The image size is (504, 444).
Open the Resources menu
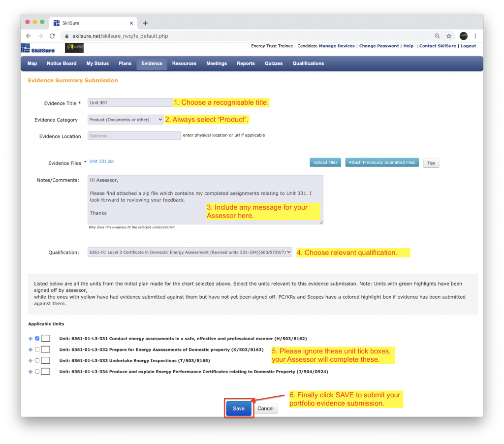click(184, 63)
